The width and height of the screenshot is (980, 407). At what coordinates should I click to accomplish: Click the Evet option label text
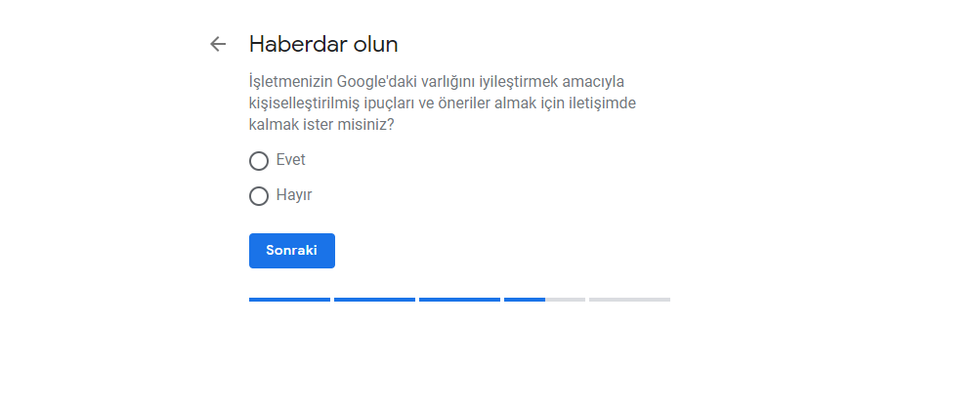point(291,160)
